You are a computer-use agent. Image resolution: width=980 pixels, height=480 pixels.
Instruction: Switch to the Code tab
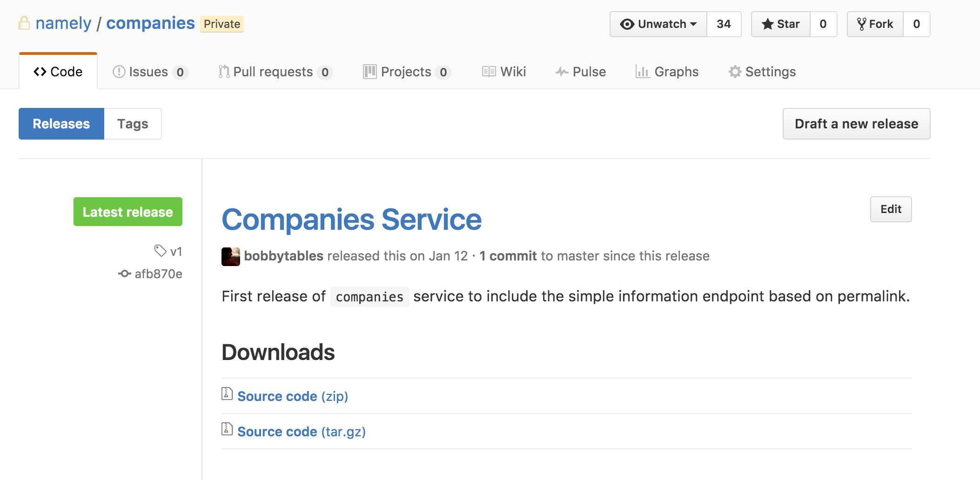coord(58,72)
